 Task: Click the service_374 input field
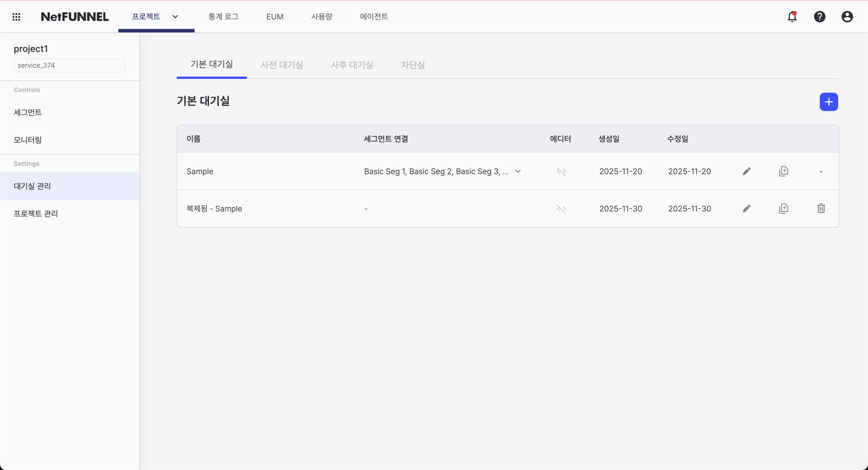[x=69, y=65]
